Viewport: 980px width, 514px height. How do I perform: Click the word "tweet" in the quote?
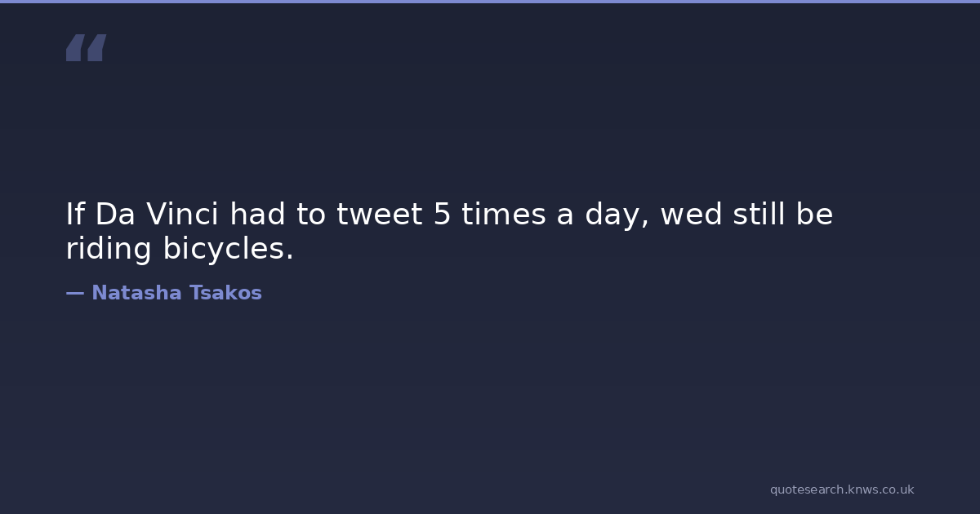(x=379, y=215)
